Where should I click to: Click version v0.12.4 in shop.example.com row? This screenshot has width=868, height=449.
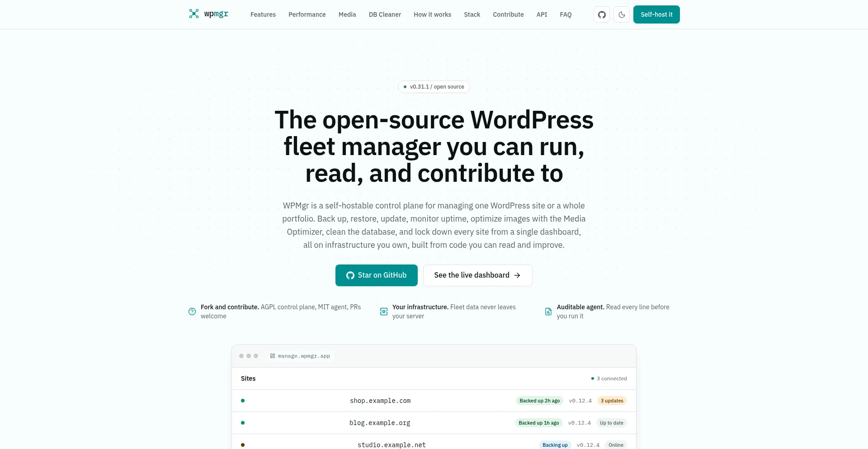point(580,401)
